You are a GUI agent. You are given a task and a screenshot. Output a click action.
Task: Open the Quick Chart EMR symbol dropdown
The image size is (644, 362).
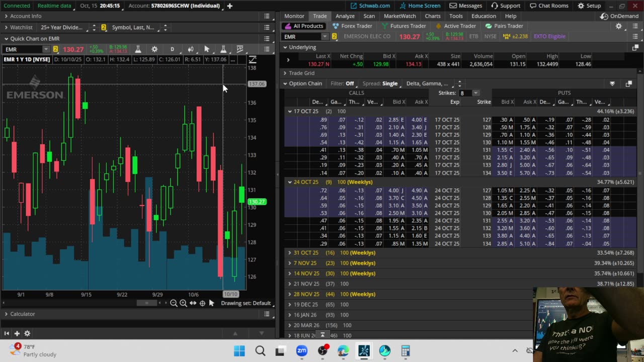tap(46, 49)
